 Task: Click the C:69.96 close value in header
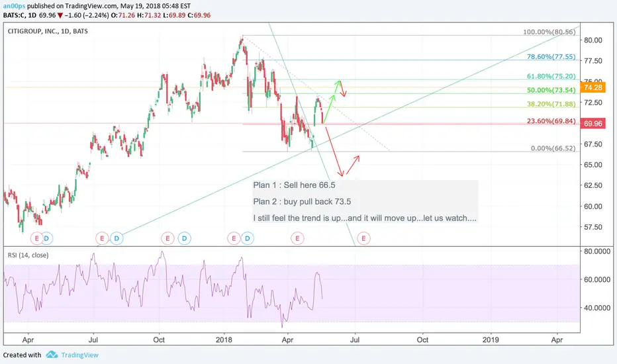tap(199, 15)
